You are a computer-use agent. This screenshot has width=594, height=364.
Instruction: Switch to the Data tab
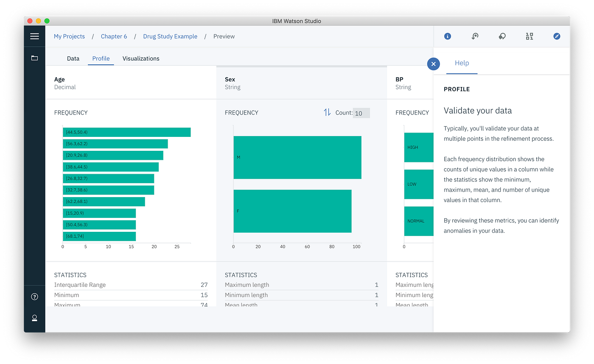73,58
